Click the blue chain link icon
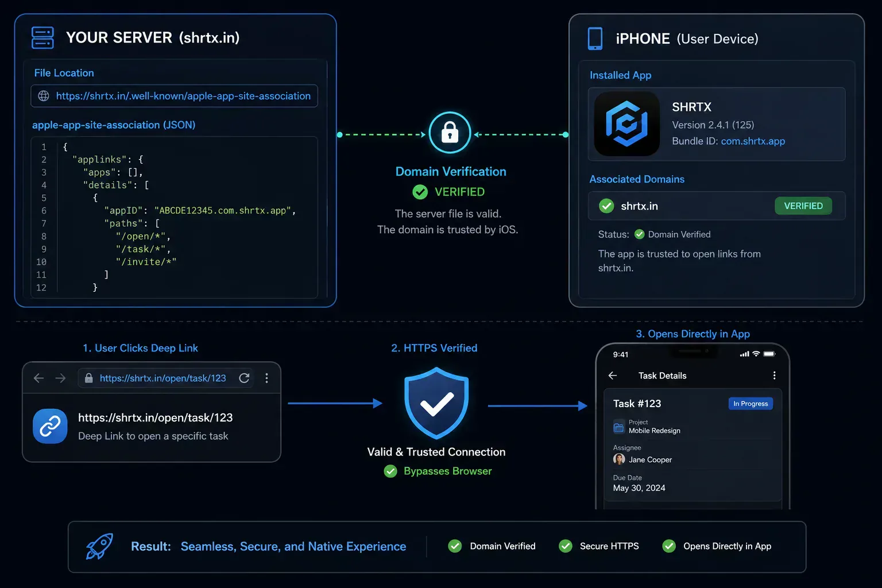The image size is (882, 588). (50, 426)
